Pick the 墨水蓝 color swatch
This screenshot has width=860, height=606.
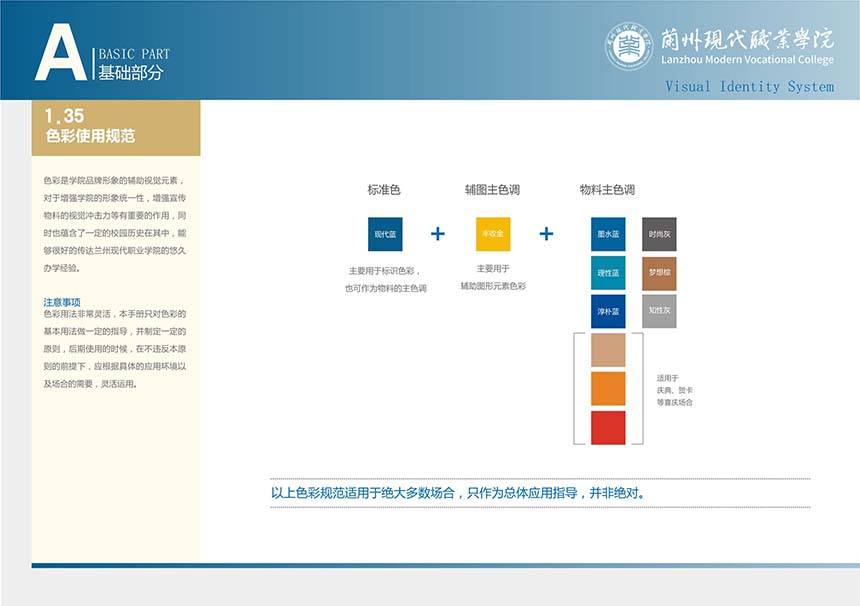608,234
